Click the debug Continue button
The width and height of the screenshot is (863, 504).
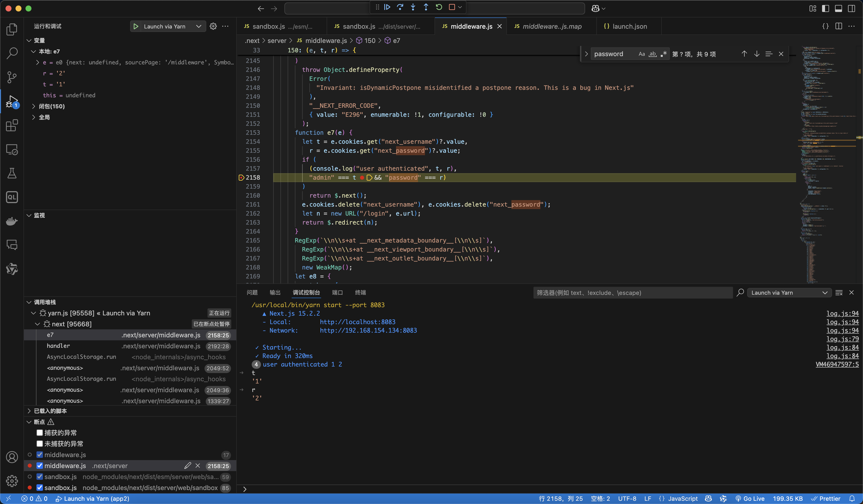pos(387,7)
